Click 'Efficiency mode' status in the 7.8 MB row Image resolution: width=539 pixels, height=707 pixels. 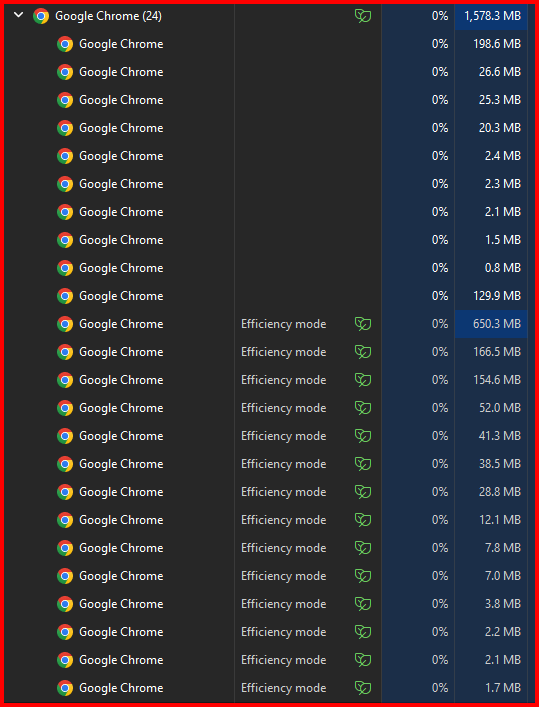coord(283,548)
